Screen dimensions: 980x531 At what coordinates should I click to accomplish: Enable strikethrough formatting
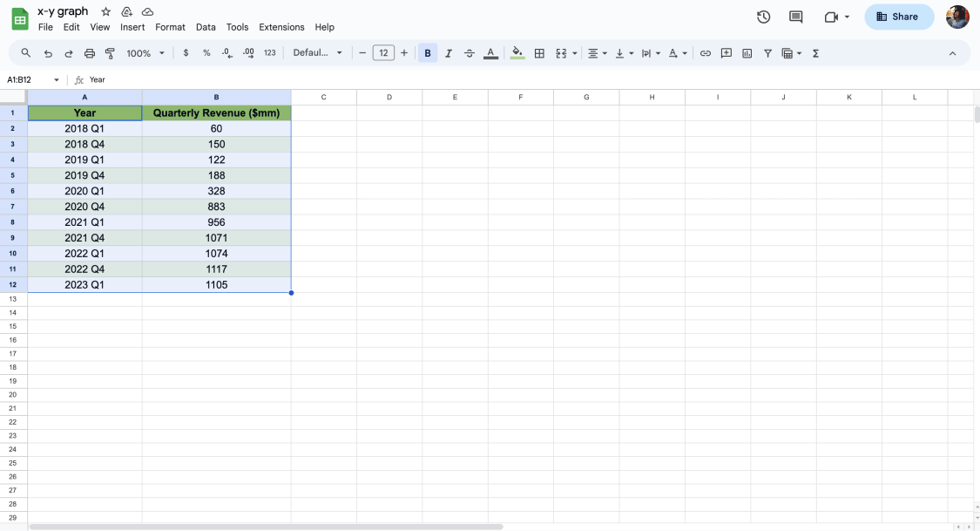click(x=470, y=53)
